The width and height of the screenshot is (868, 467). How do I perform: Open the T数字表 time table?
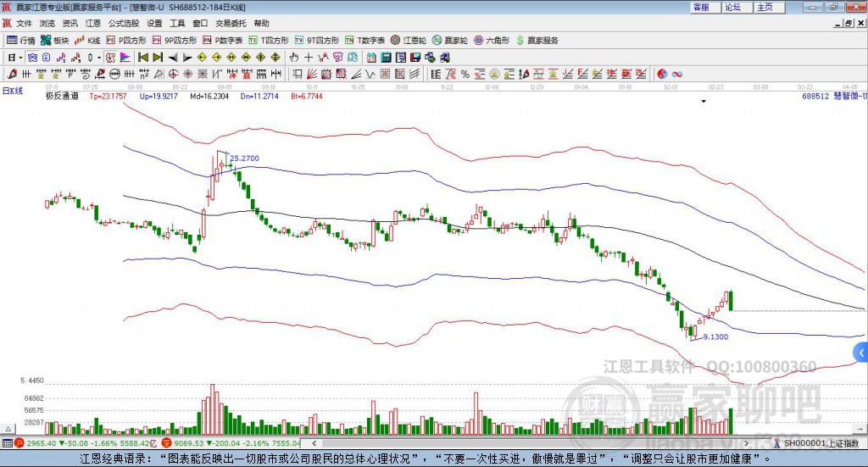click(364, 41)
